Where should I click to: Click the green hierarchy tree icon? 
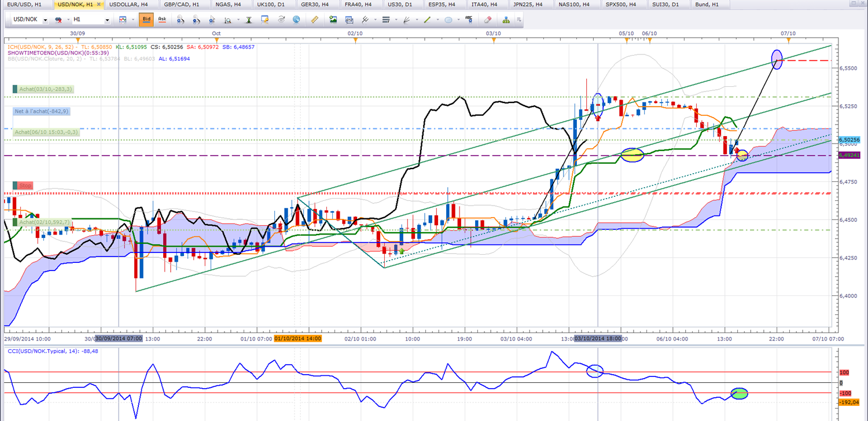click(506, 20)
